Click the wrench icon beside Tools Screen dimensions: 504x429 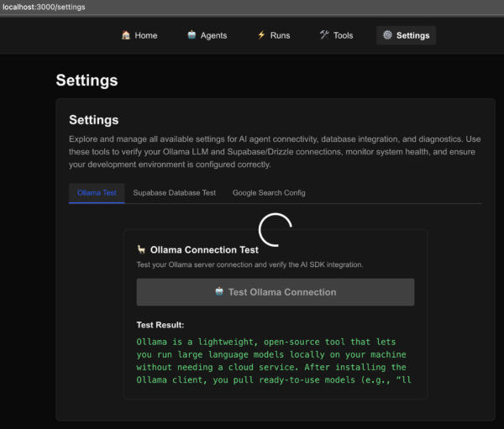[324, 35]
